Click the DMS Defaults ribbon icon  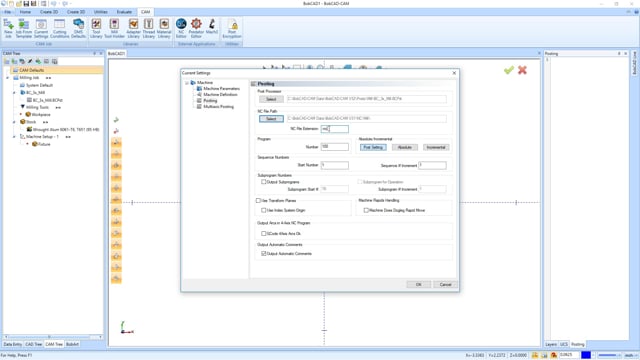78,29
